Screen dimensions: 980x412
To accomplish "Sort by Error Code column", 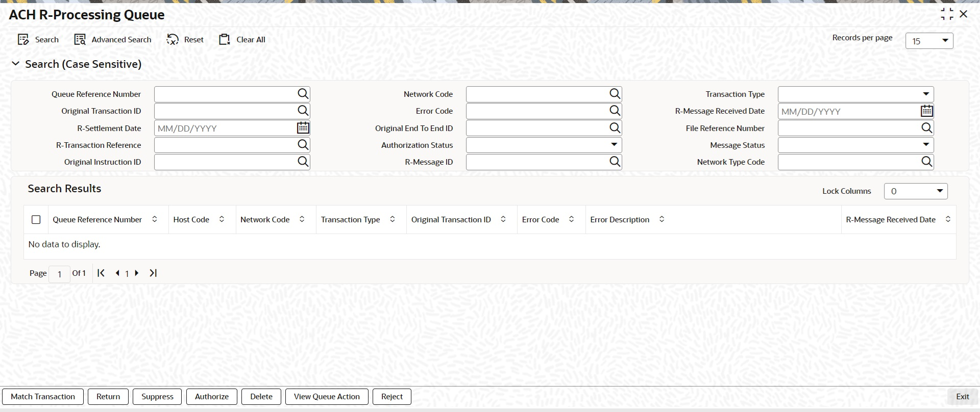I will [571, 219].
